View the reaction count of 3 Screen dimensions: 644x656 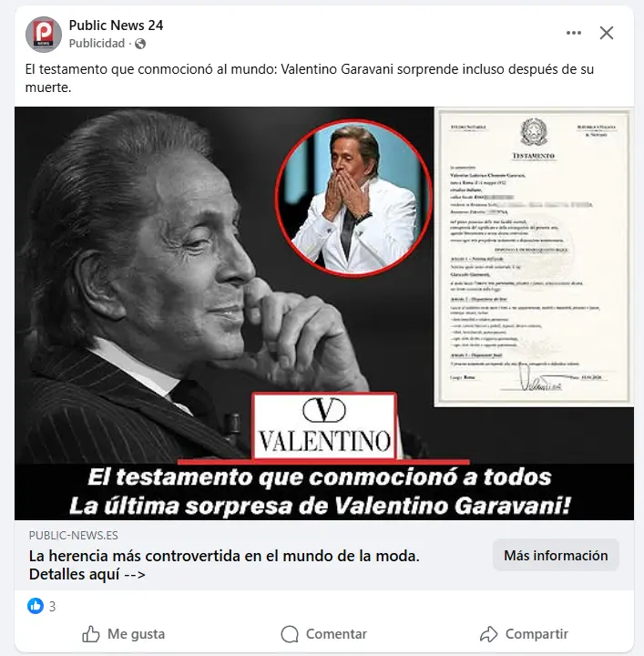tap(52, 606)
